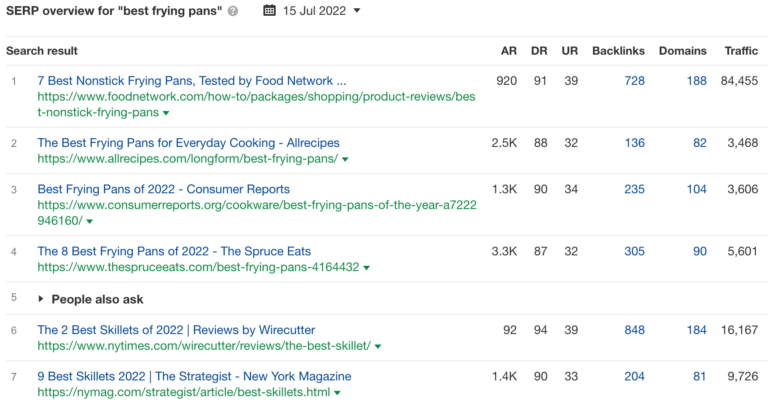Click the calendar icon next to the date
Screen dimensions: 768x404
pyautogui.click(x=270, y=11)
